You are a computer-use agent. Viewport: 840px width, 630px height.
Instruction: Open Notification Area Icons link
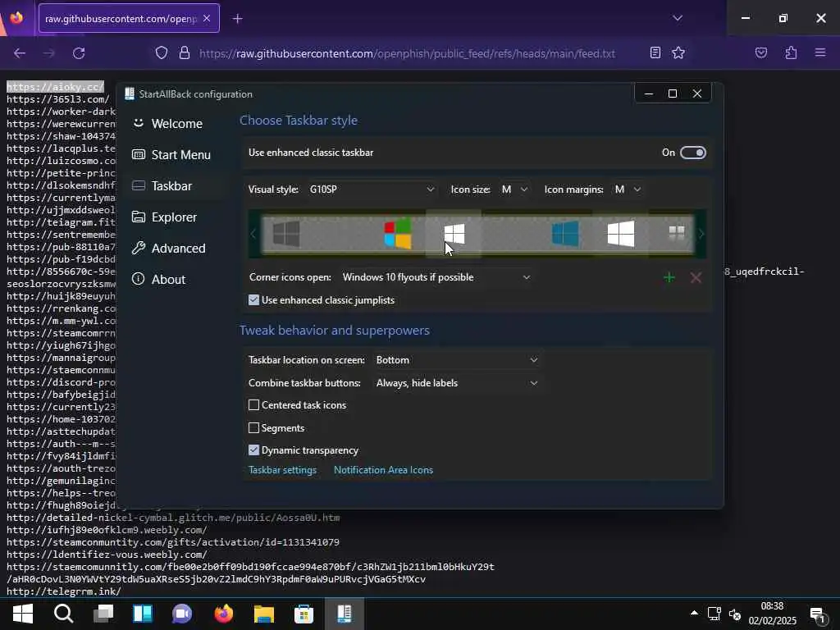click(383, 470)
